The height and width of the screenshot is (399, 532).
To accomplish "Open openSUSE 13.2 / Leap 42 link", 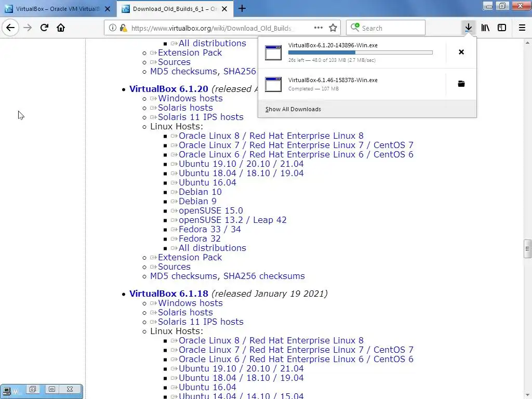I will click(232, 220).
